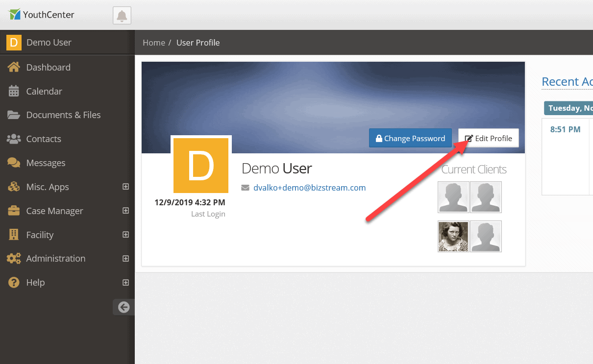The height and width of the screenshot is (364, 593).
Task: Navigate to Home in the breadcrumb
Action: (x=154, y=43)
